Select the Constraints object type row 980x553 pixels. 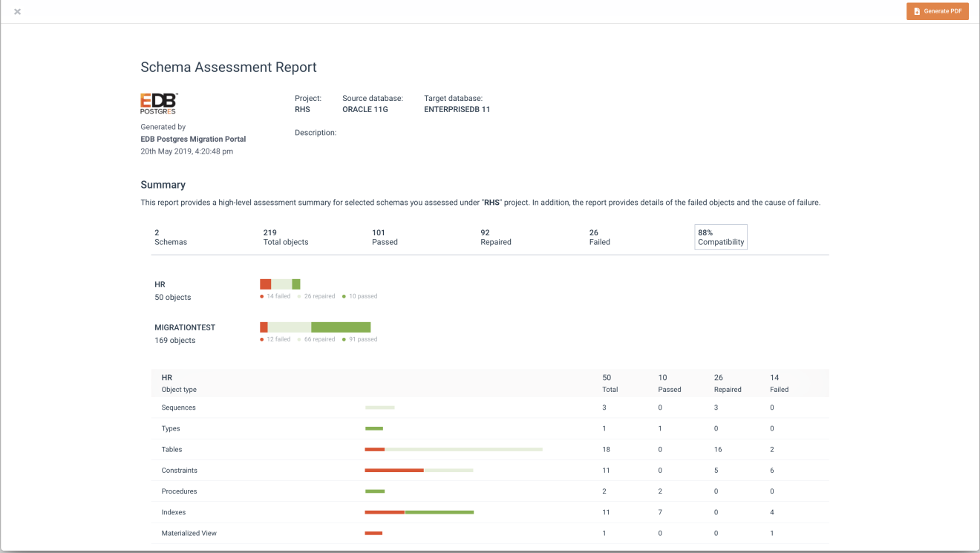pos(490,470)
